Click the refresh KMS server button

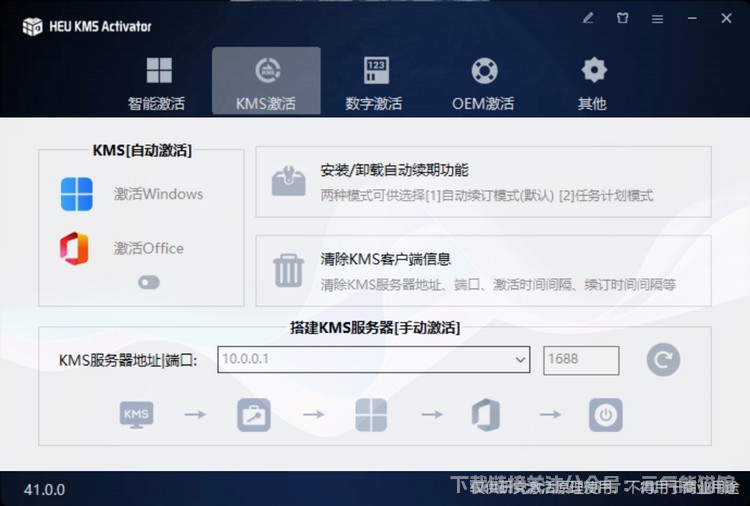point(663,360)
